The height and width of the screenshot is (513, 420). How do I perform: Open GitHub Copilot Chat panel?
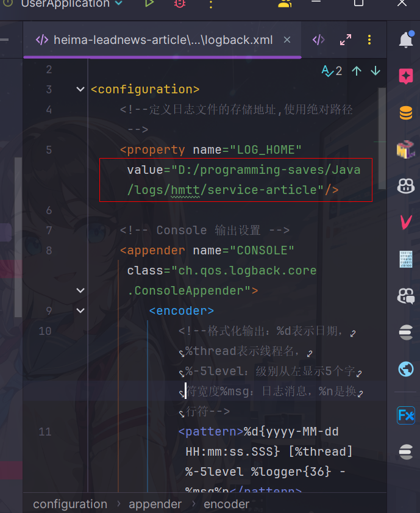point(406,296)
